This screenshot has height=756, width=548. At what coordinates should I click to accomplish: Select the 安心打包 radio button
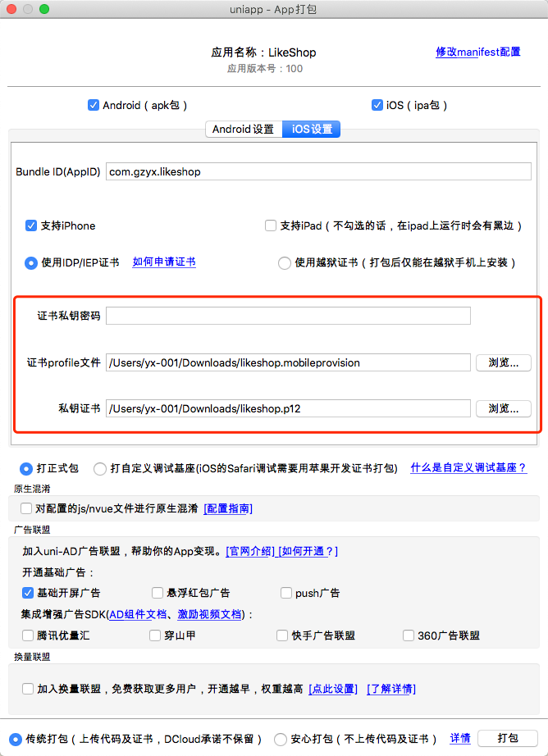pyautogui.click(x=281, y=739)
